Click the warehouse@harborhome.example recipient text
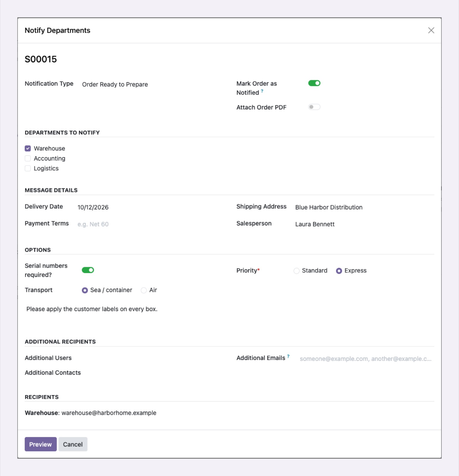 [x=109, y=413]
